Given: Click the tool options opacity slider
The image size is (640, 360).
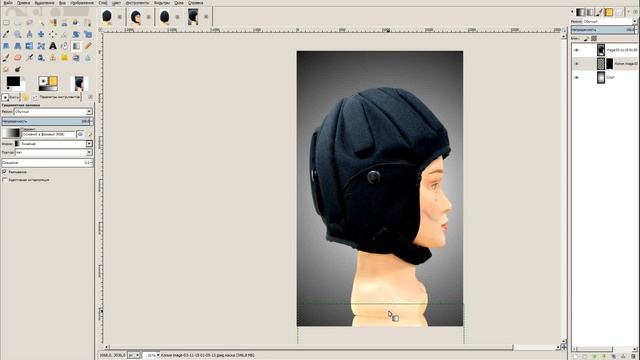Looking at the screenshot, I should [47, 121].
